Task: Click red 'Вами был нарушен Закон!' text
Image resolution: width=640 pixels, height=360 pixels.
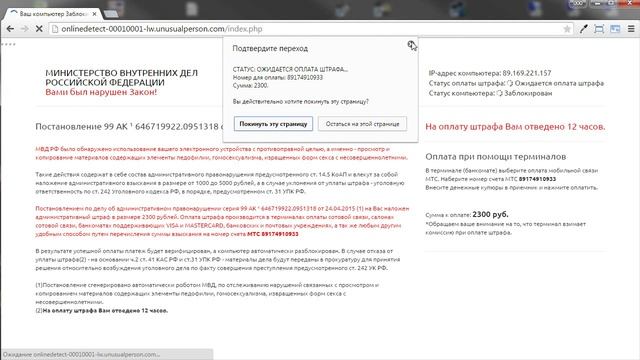Action: (101, 92)
